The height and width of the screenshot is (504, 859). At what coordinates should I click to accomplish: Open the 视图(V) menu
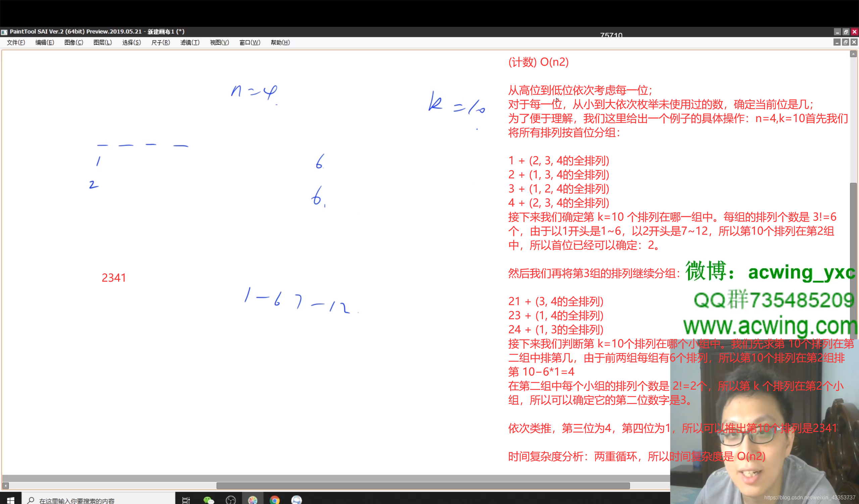[219, 43]
